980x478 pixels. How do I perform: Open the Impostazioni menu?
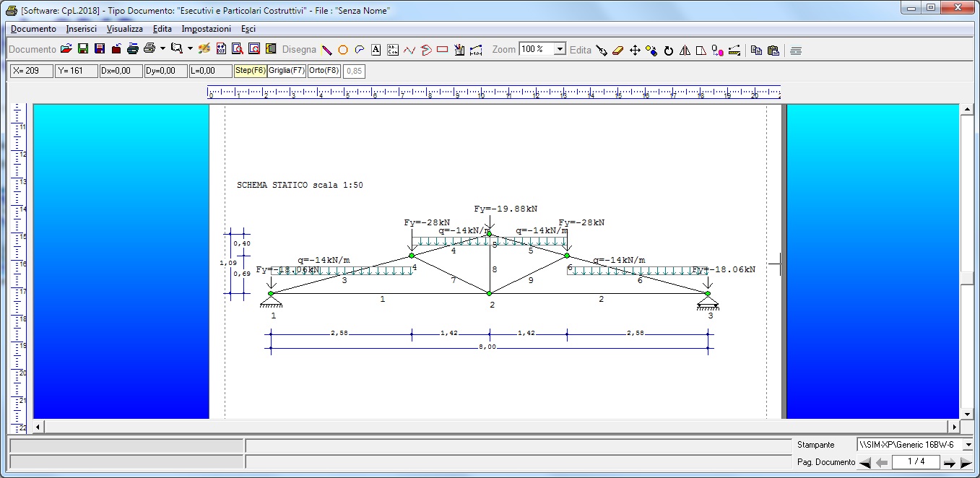pyautogui.click(x=207, y=29)
